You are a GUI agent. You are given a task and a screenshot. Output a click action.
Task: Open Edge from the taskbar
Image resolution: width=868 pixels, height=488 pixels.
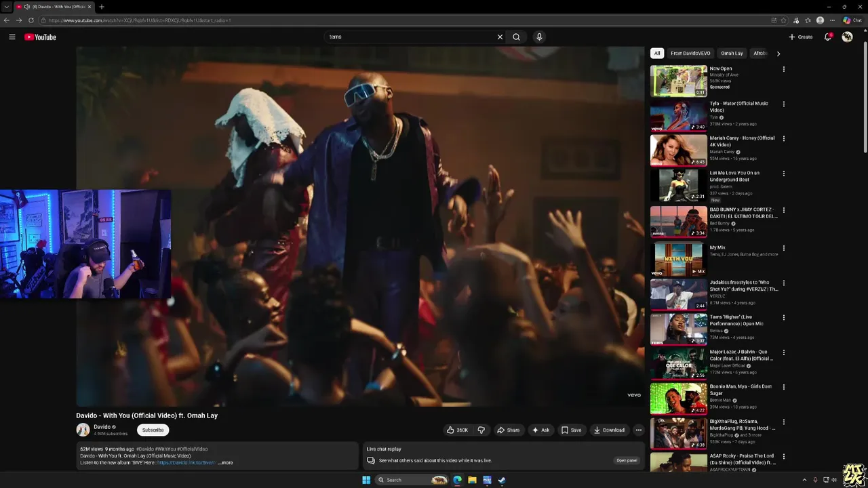[457, 480]
